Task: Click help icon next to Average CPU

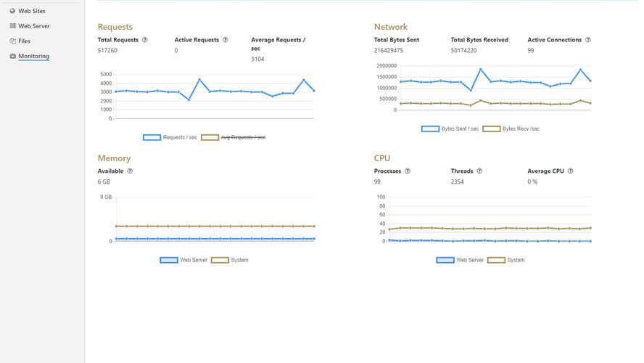Action: pyautogui.click(x=571, y=171)
